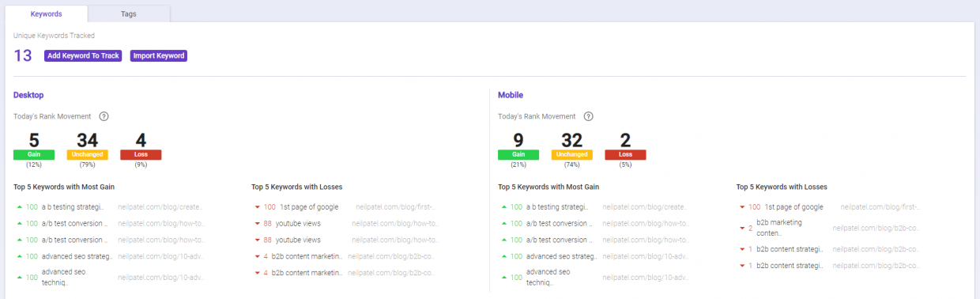This screenshot has width=980, height=299.
Task: Select the Desktop section heading
Action: point(28,95)
